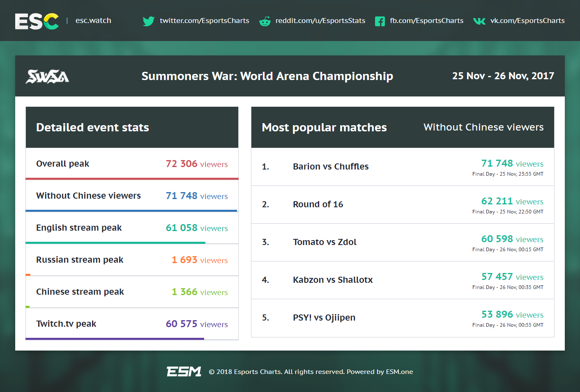This screenshot has width=580, height=392.
Task: Click the red Overall peak progress bar
Action: pos(132,179)
